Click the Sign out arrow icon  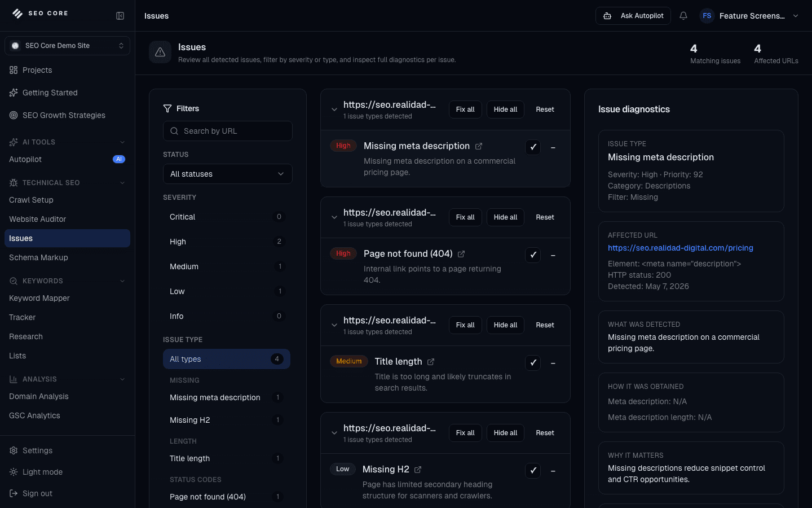(14, 493)
